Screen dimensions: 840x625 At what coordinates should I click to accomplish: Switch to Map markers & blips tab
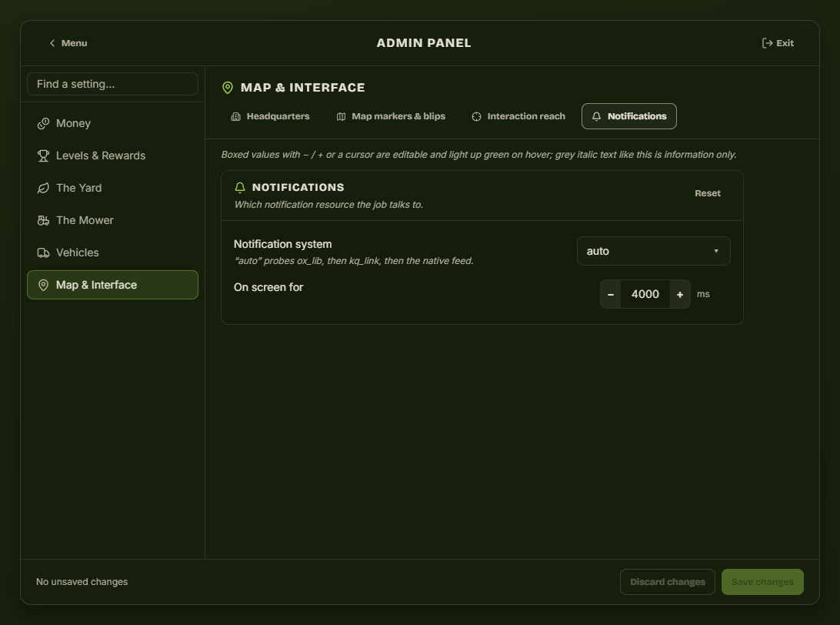pos(391,116)
